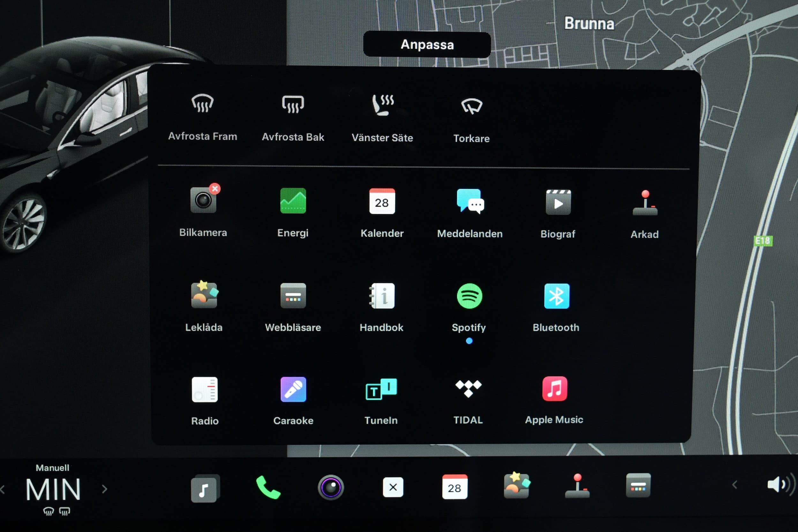The image size is (798, 532).
Task: Open the Apple Music app
Action: pos(554,388)
